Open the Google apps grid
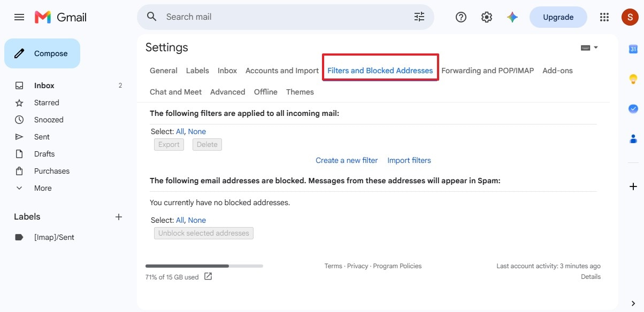 point(604,17)
